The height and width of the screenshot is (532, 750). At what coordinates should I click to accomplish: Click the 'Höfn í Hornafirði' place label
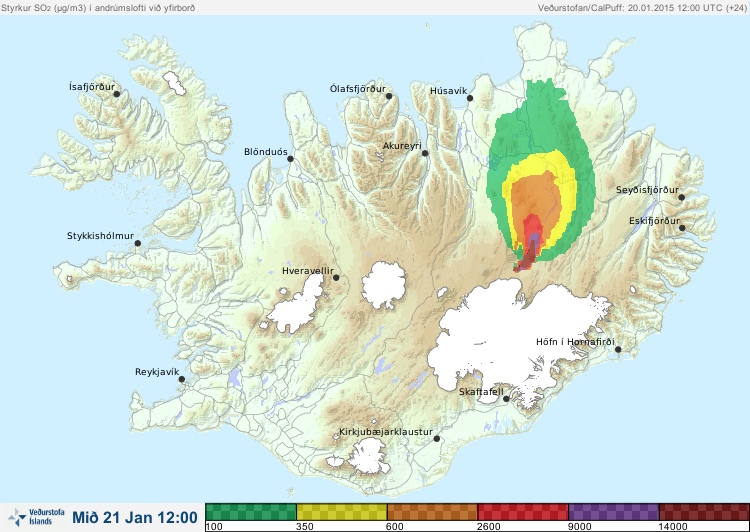pos(575,342)
